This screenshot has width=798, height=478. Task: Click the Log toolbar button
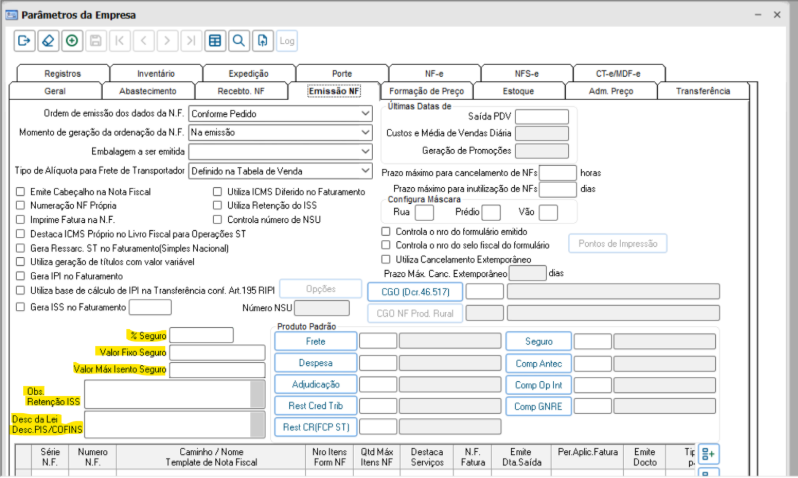pyautogui.click(x=287, y=41)
